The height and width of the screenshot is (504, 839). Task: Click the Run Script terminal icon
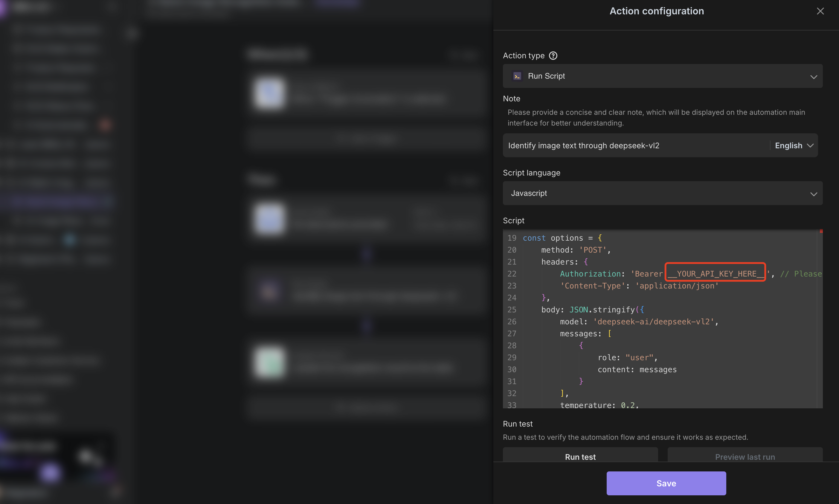click(517, 76)
